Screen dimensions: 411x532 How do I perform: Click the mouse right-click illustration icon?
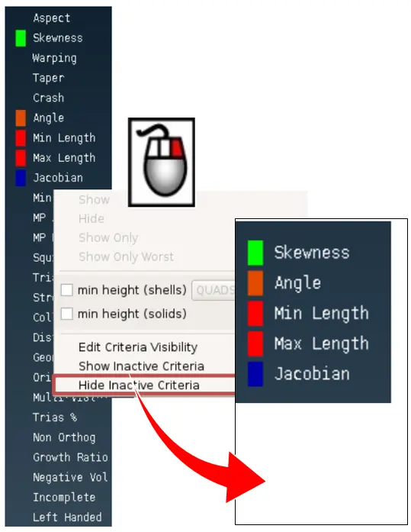click(x=162, y=162)
